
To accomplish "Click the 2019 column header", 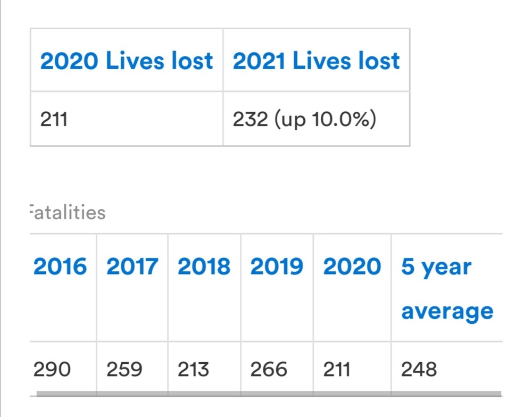I will pyautogui.click(x=277, y=266).
